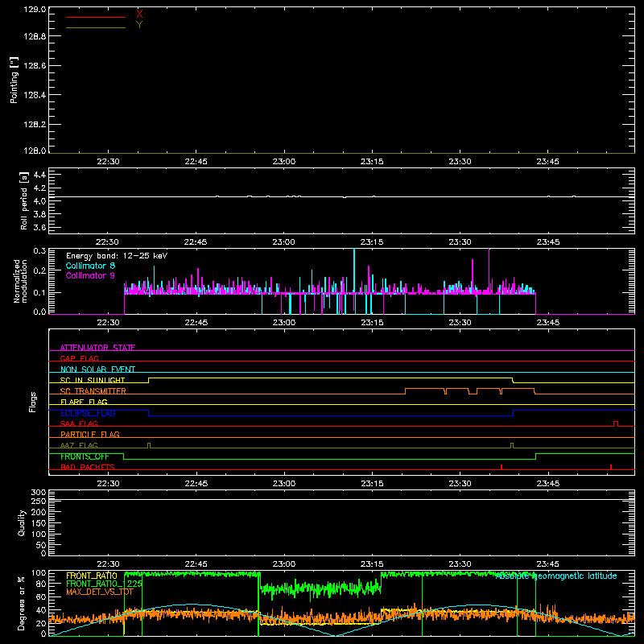Click 22:45 label under the Quality plot

point(196,564)
